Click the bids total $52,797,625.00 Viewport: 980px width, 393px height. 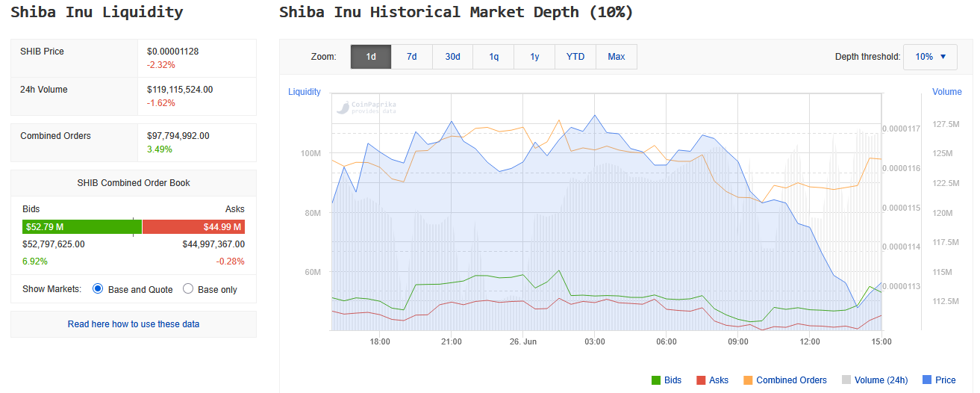53,244
